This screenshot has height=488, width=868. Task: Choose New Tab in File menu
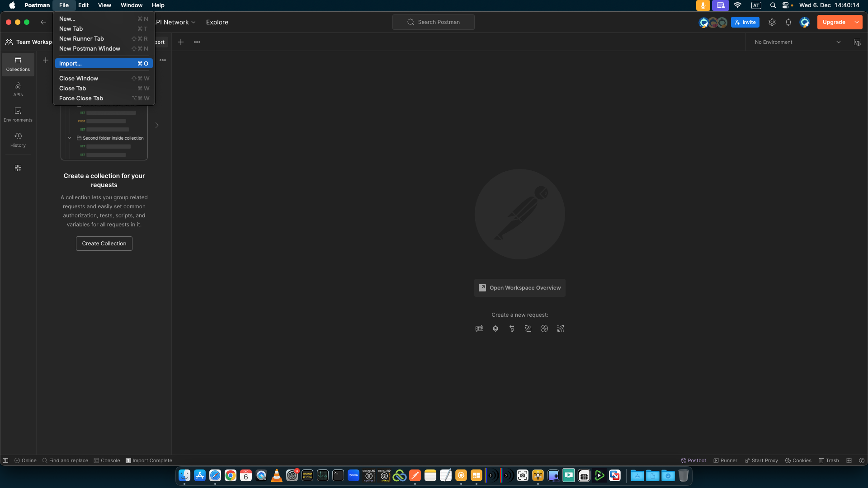(x=104, y=28)
